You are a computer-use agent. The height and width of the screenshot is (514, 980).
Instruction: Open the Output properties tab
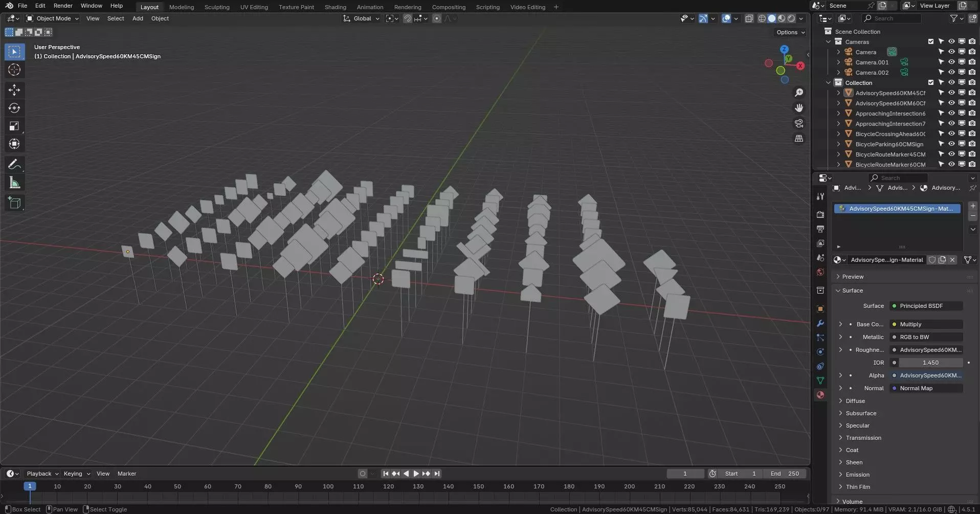point(820,229)
